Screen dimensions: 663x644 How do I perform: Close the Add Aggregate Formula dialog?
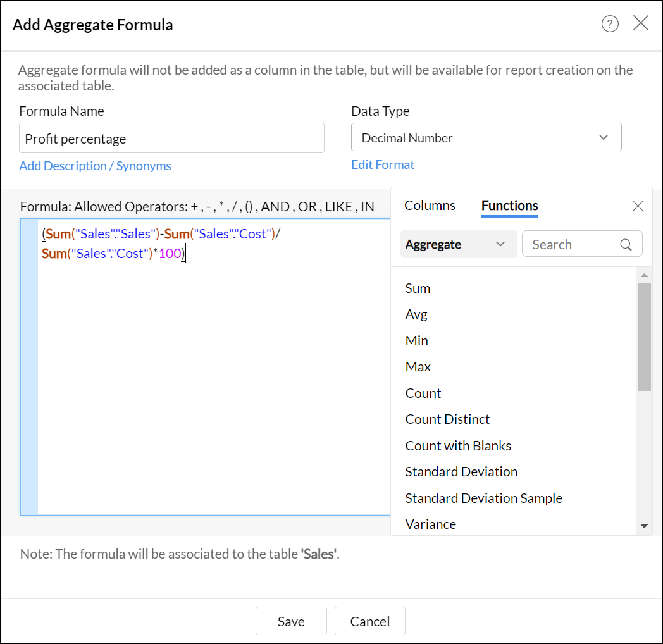pos(641,24)
